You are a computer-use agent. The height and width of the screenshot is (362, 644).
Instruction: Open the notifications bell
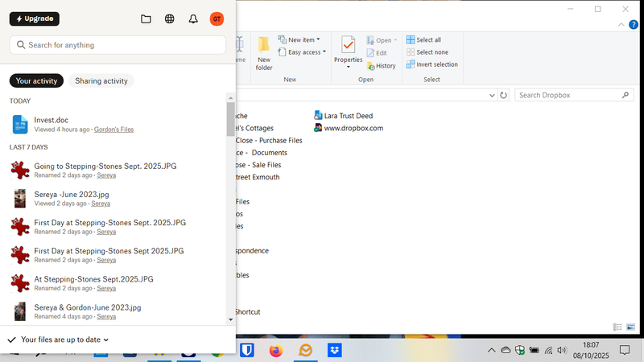click(x=193, y=19)
